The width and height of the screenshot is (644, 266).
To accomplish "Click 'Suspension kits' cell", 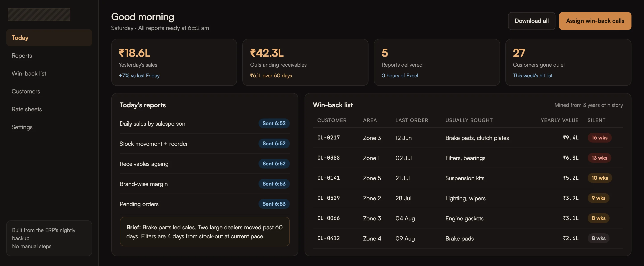I will (465, 178).
